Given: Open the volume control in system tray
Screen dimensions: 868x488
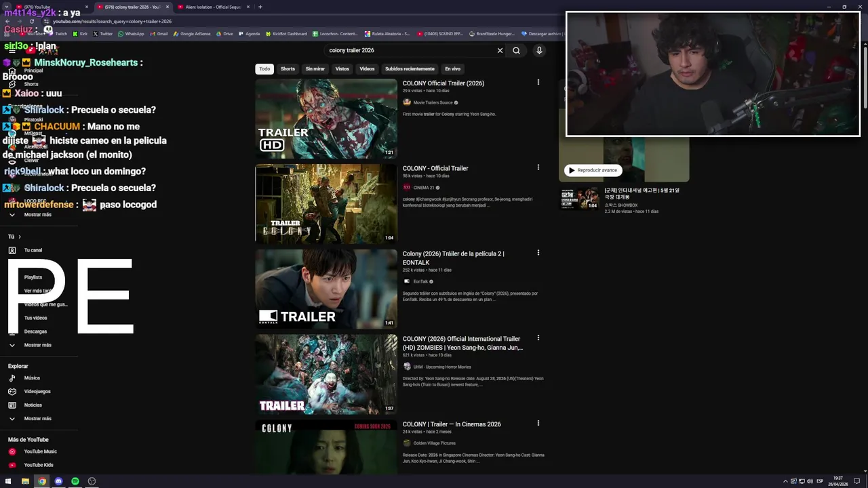Looking at the screenshot, I should point(810,481).
